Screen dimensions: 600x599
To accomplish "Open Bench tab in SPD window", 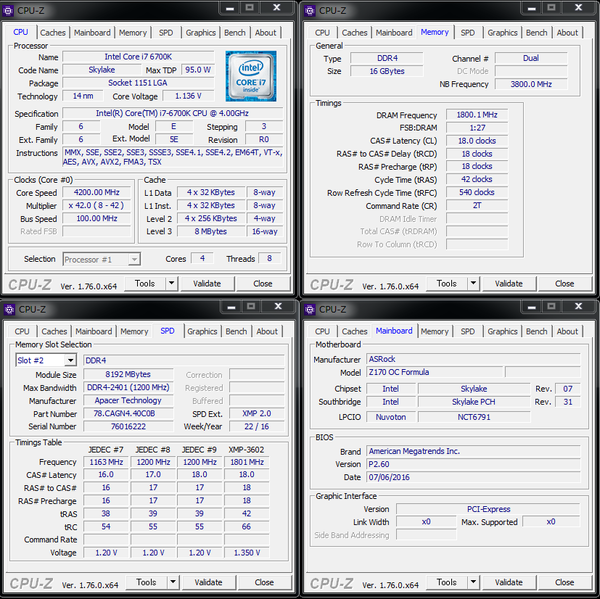I will [236, 331].
